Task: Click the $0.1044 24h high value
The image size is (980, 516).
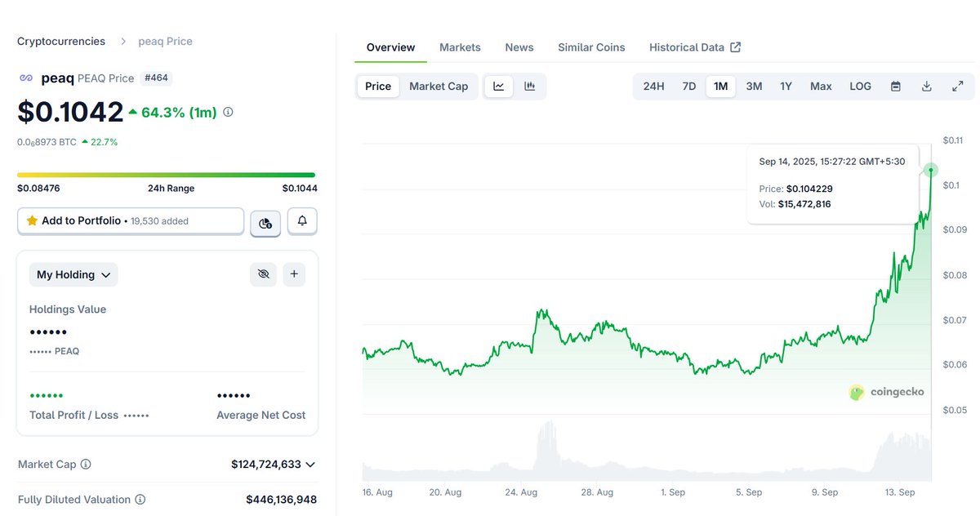Action: coord(300,188)
